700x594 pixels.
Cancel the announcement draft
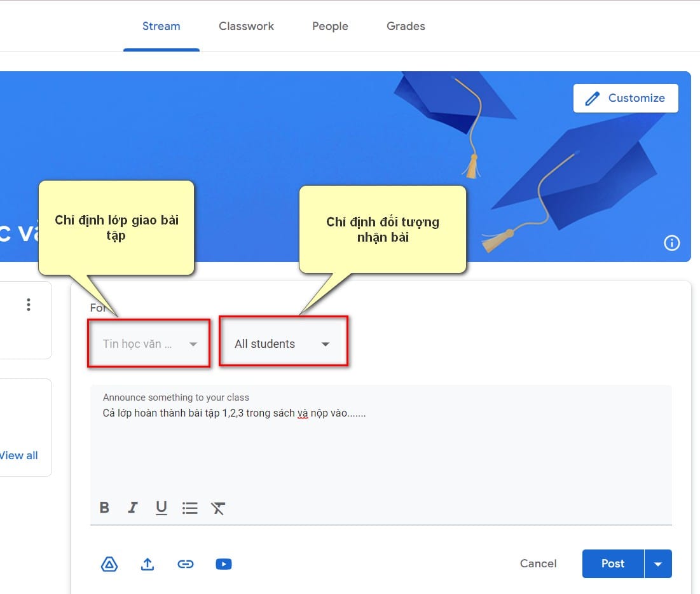tap(538, 563)
